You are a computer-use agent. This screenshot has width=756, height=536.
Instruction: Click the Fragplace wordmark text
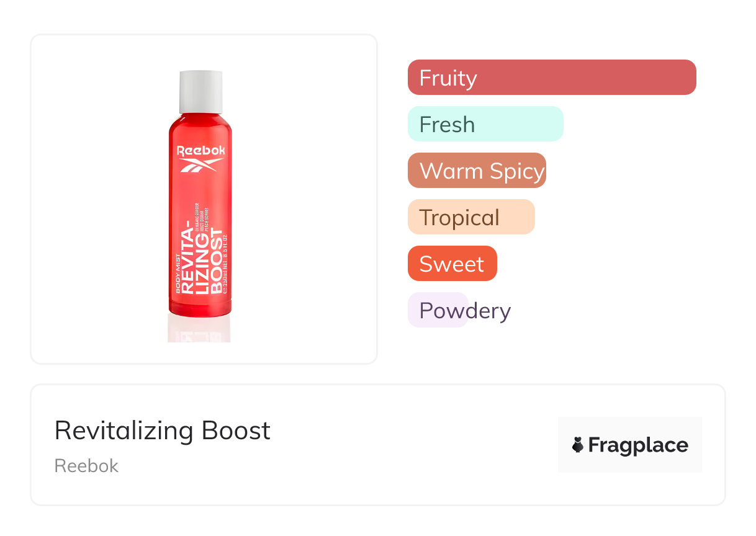click(638, 445)
